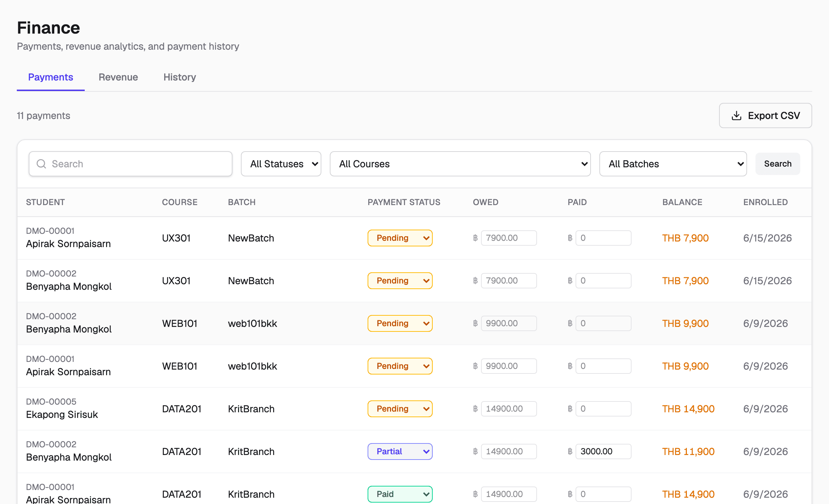The width and height of the screenshot is (829, 504).
Task: Click the magnifier icon in search box
Action: point(41,164)
